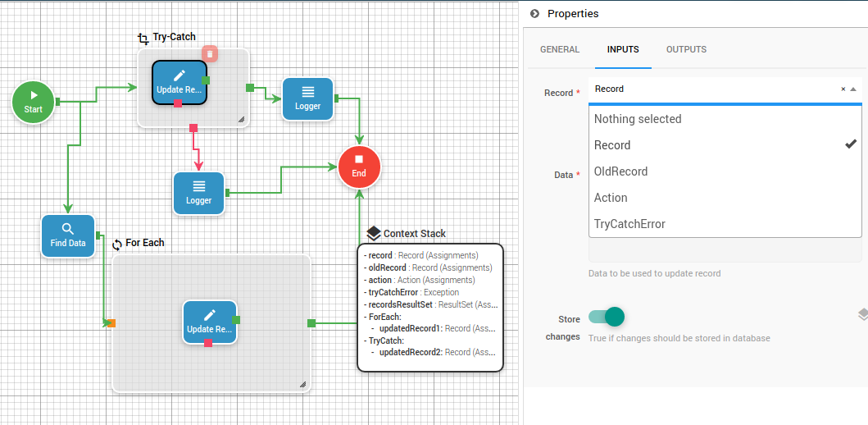The width and height of the screenshot is (868, 425).
Task: Click the oldRecord entry in Context Stack
Action: (x=428, y=267)
